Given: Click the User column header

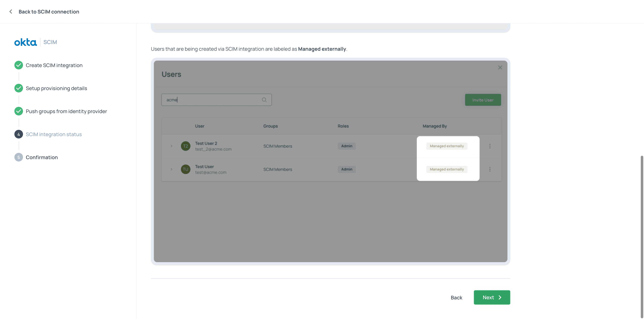Looking at the screenshot, I should pyautogui.click(x=199, y=126).
